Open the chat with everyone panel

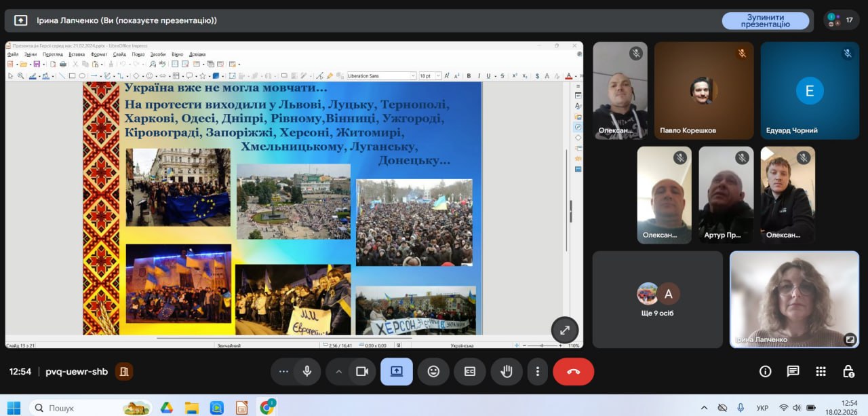[x=793, y=371]
